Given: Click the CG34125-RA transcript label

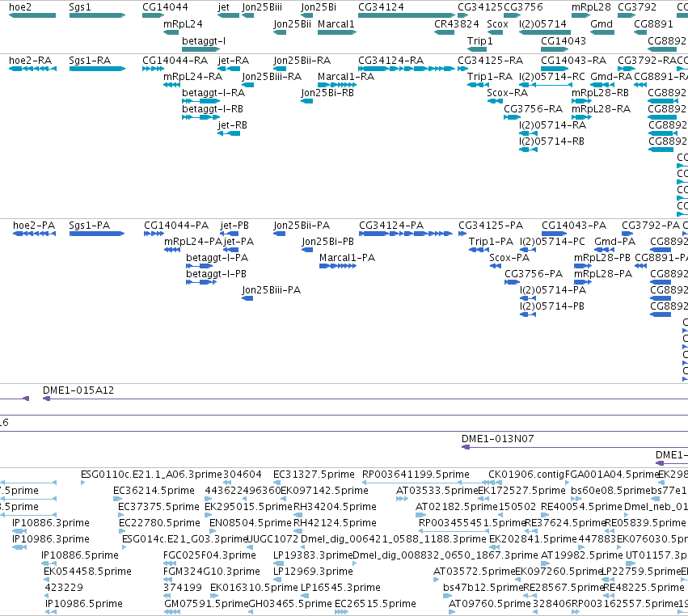Looking at the screenshot, I should (491, 61).
